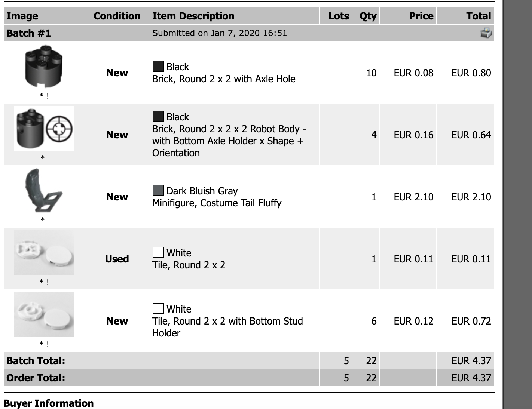Click the Black swatch for Robot Body brick
This screenshot has width=532, height=409.
158,117
